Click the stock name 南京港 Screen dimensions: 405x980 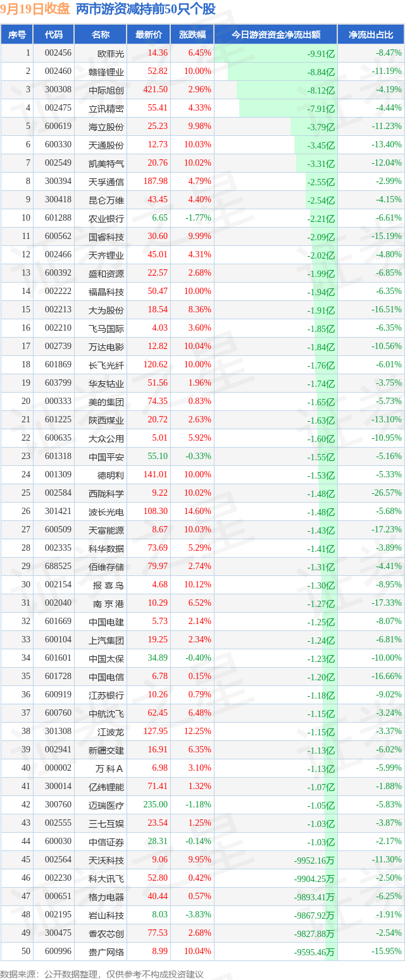click(x=109, y=603)
